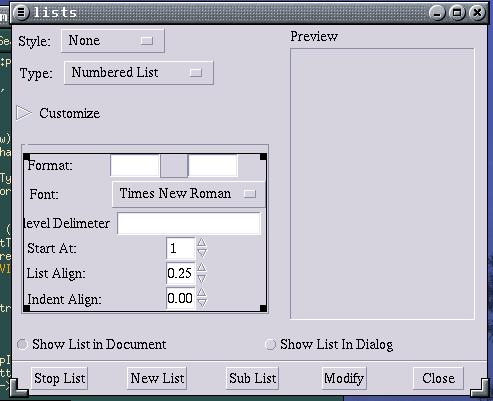The height and width of the screenshot is (401, 493).
Task: Decrease the Start At value with down arrow
Action: tap(201, 253)
